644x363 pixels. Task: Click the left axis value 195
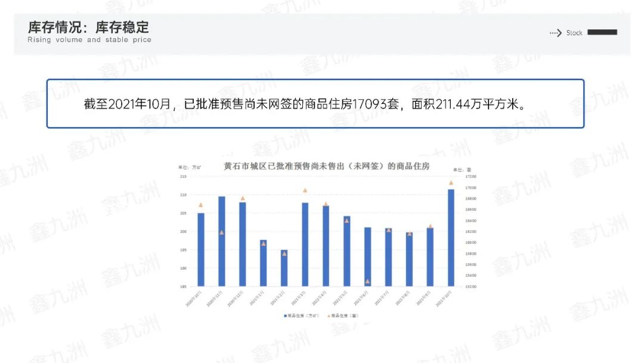(x=183, y=250)
